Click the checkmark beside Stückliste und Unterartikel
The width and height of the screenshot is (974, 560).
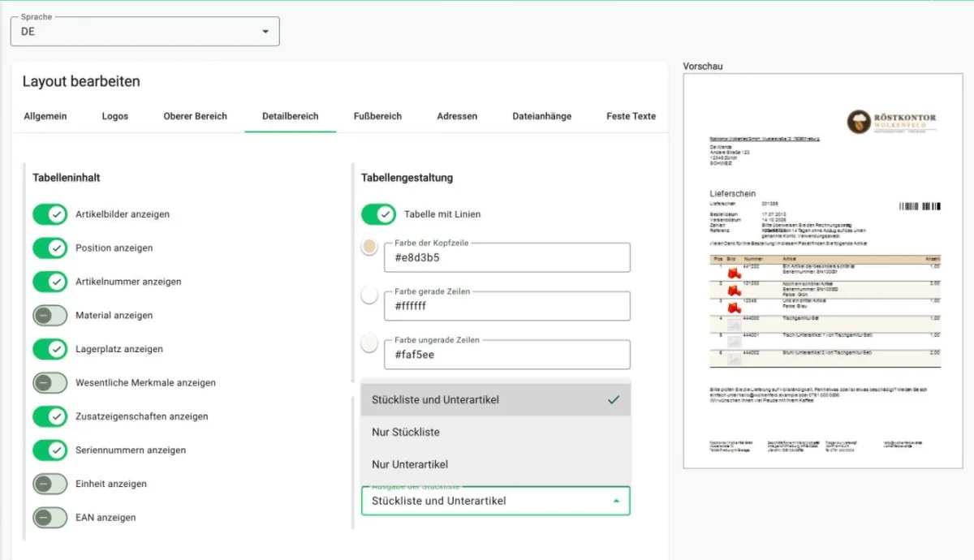tap(614, 400)
